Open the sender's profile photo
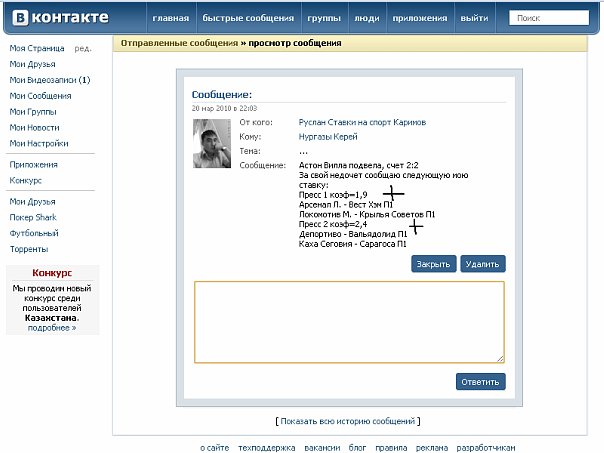 coord(212,145)
